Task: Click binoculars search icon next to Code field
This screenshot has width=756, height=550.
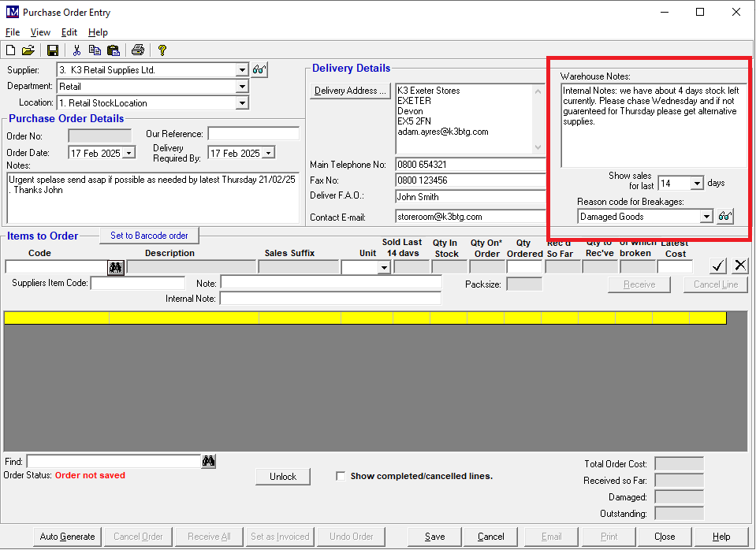Action: point(116,267)
